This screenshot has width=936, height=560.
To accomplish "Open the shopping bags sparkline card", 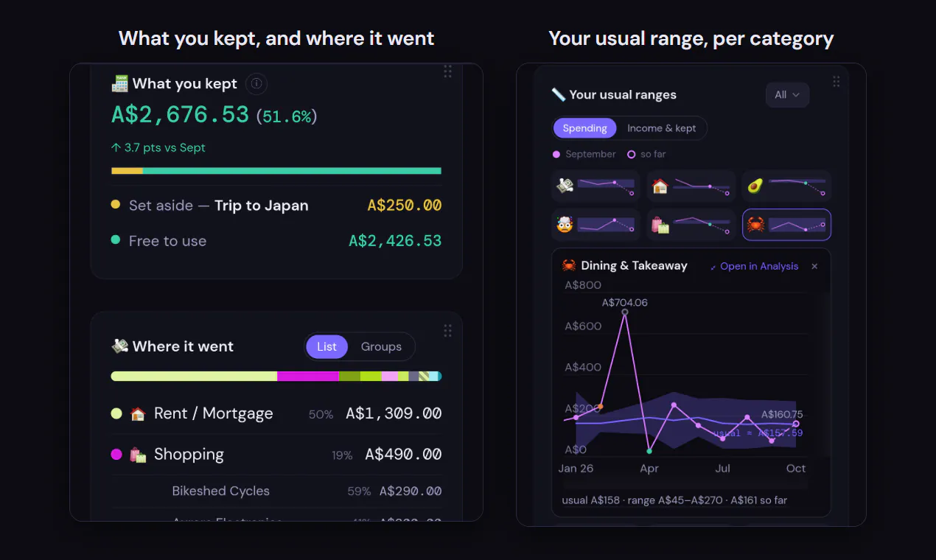I will (691, 225).
